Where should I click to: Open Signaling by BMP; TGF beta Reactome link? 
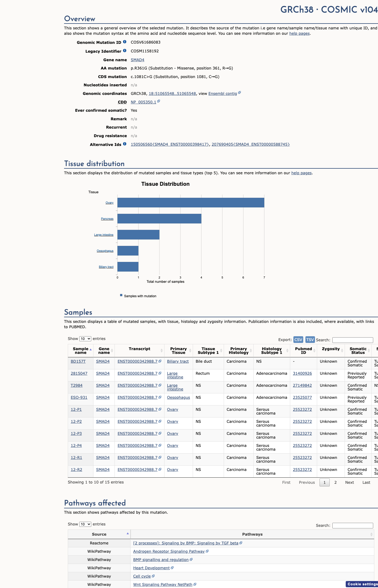click(186, 543)
